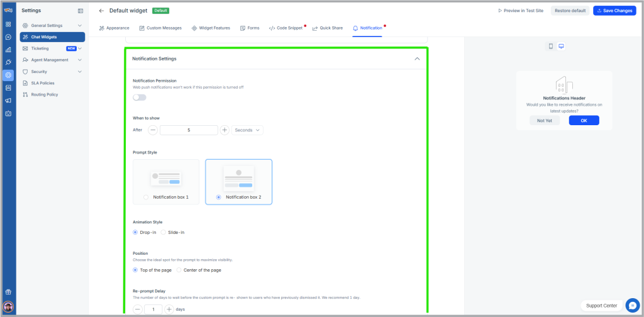Collapse the Settings sidebar panel icon
The width and height of the screenshot is (644, 317).
point(80,11)
